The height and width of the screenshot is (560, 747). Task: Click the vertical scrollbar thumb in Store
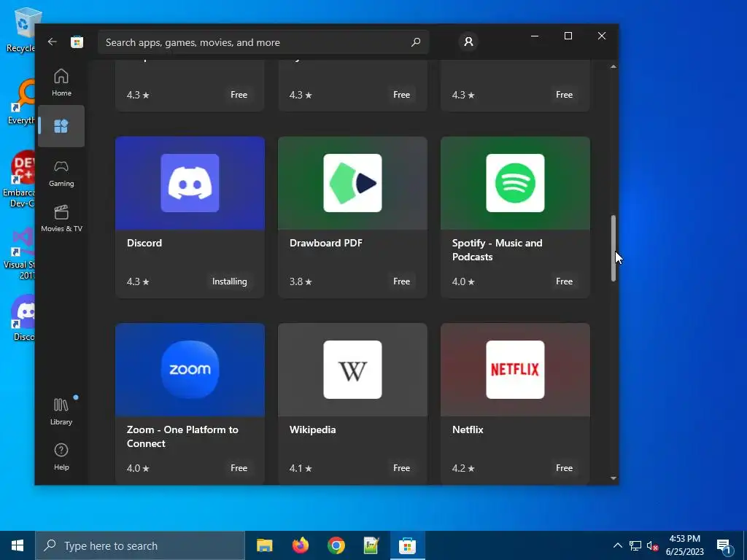pos(613,248)
